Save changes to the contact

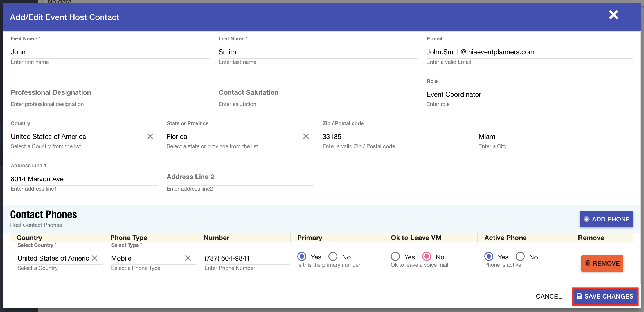pos(605,296)
